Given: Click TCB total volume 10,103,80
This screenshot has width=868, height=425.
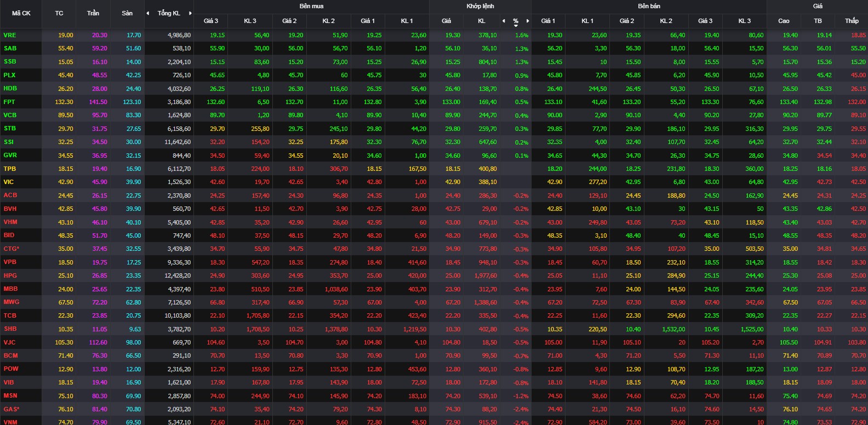Looking at the screenshot, I should coord(178,315).
